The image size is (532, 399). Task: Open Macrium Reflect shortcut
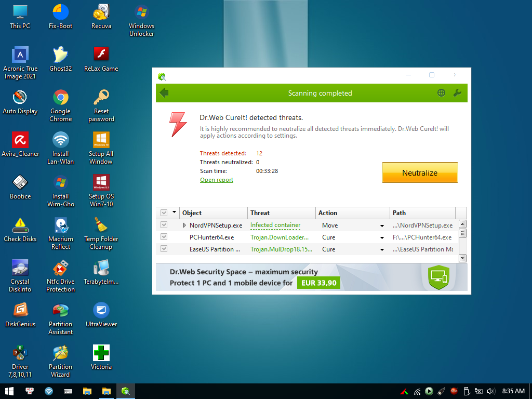60,234
